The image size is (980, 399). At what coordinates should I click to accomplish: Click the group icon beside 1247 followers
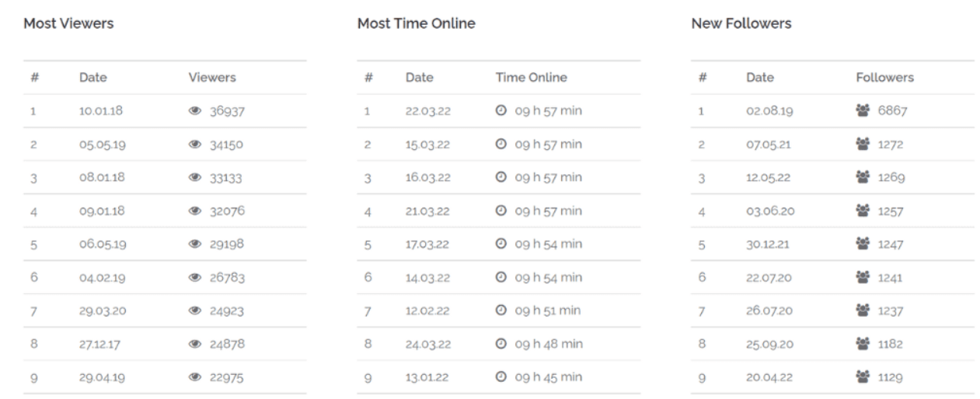click(863, 244)
